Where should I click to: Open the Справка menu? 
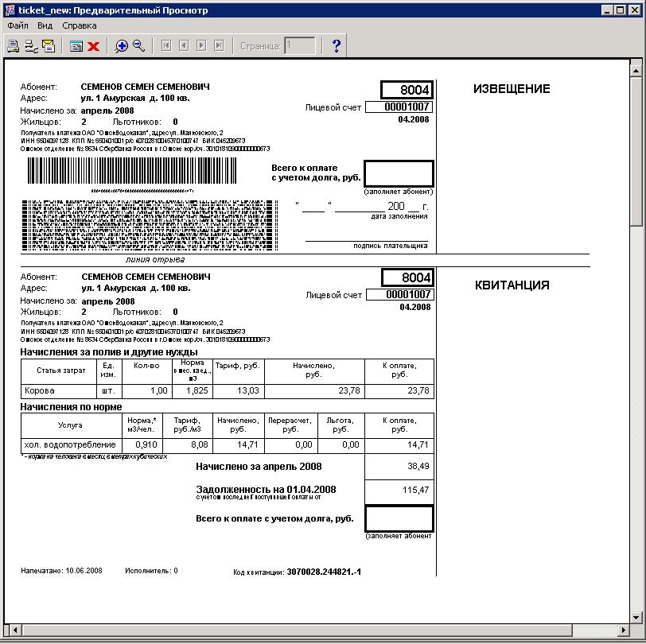point(80,25)
